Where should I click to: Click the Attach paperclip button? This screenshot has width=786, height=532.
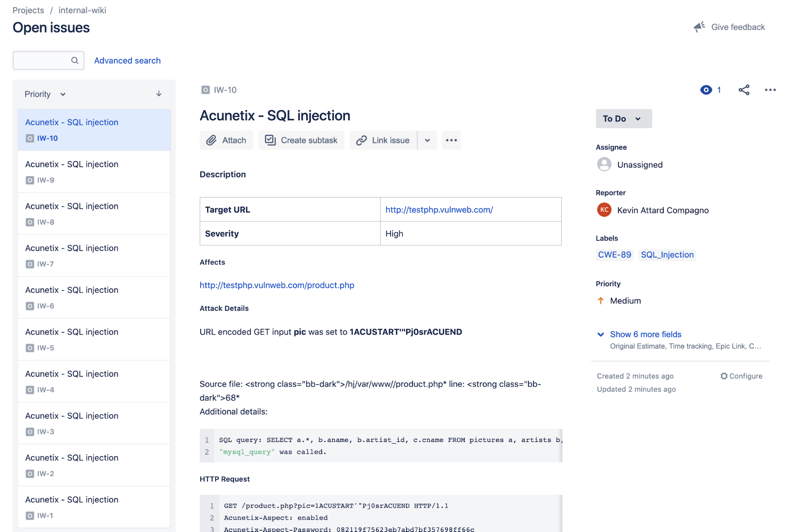click(x=226, y=140)
